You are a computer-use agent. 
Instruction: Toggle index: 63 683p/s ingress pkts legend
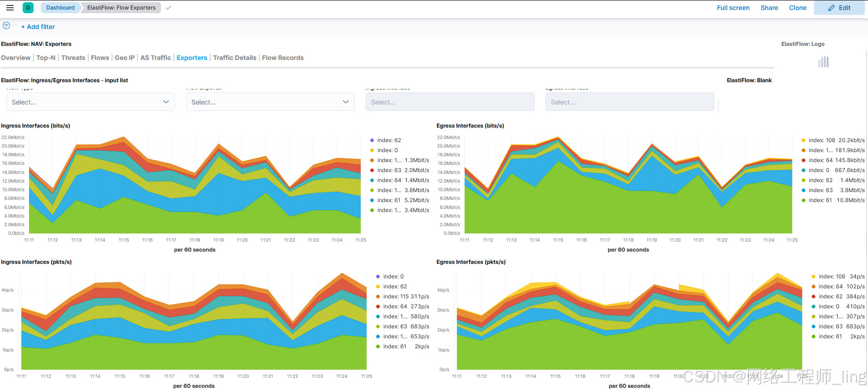[x=402, y=327]
